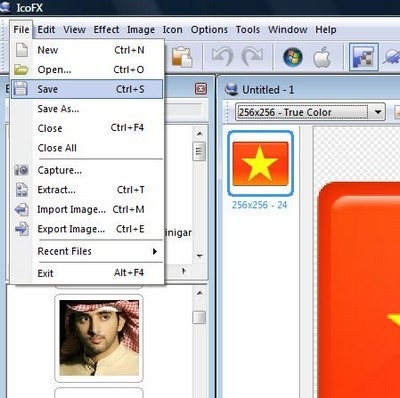The image size is (400, 398).
Task: Choose Close All menu entry
Action: 87,148
